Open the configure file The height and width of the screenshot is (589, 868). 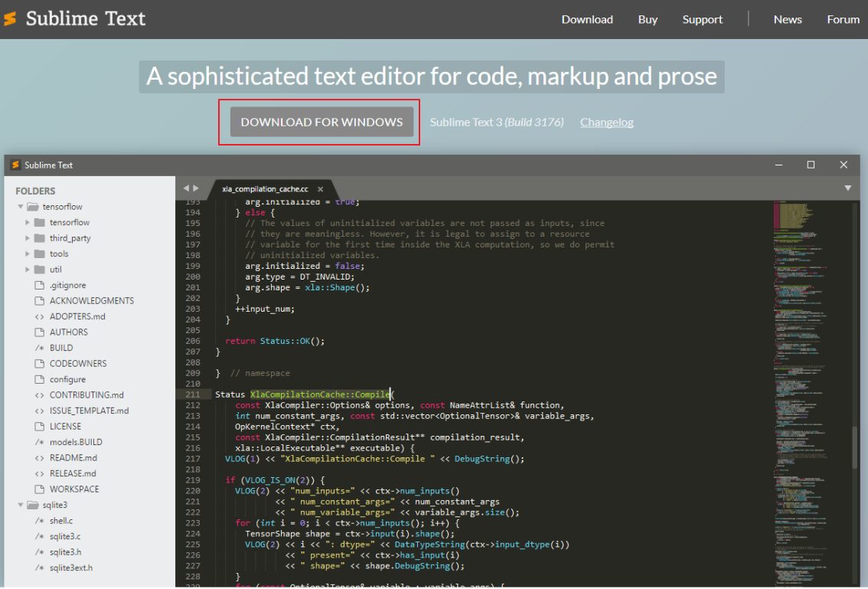pos(67,380)
